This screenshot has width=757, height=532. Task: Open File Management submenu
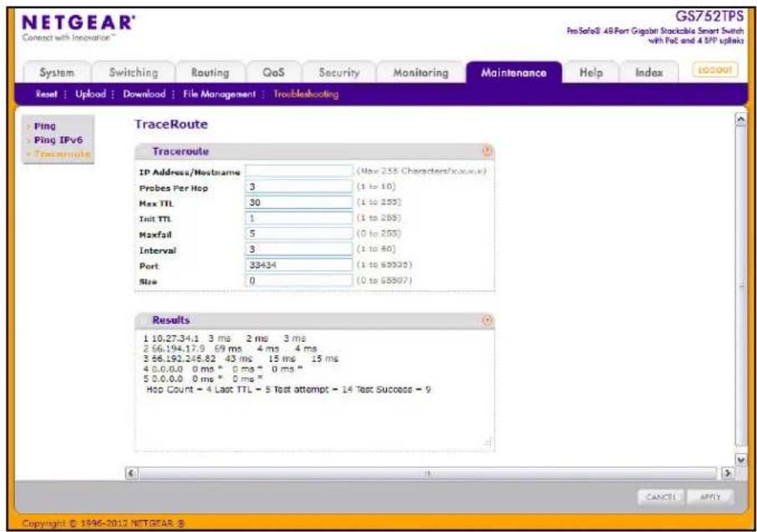point(219,94)
